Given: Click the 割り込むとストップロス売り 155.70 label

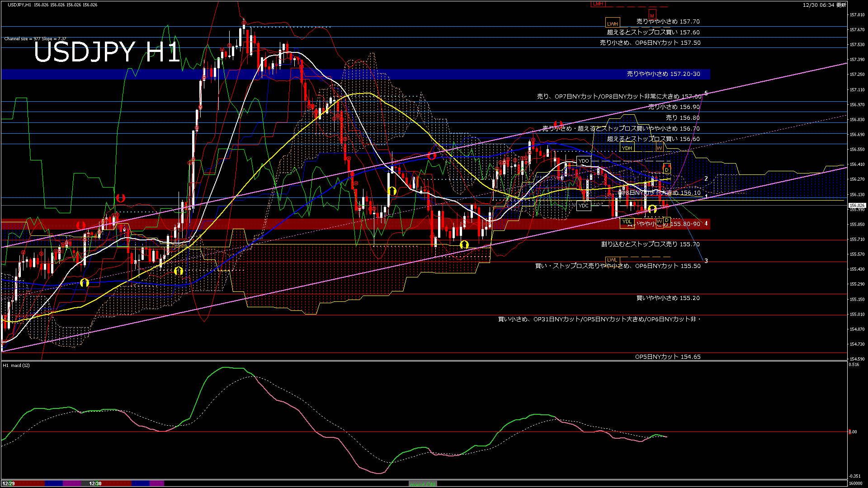Looking at the screenshot, I should pos(650,244).
